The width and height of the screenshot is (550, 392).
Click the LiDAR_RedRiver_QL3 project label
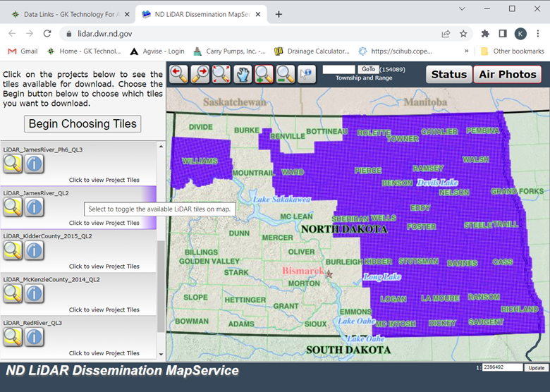32,323
